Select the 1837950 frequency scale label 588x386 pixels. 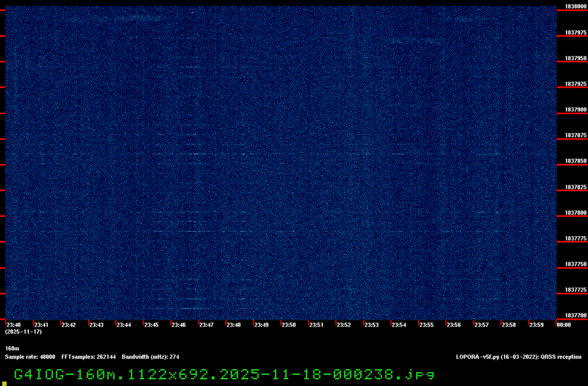coord(575,58)
